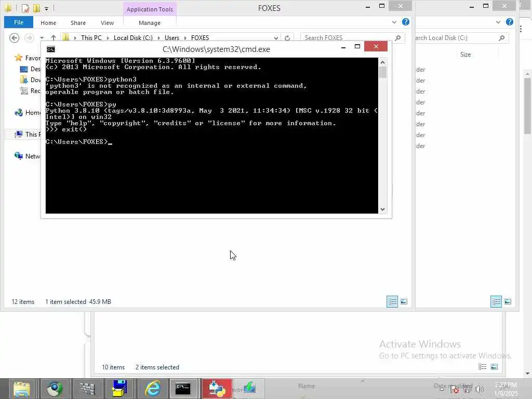Click the search magnifier in FOXES window

[398, 37]
